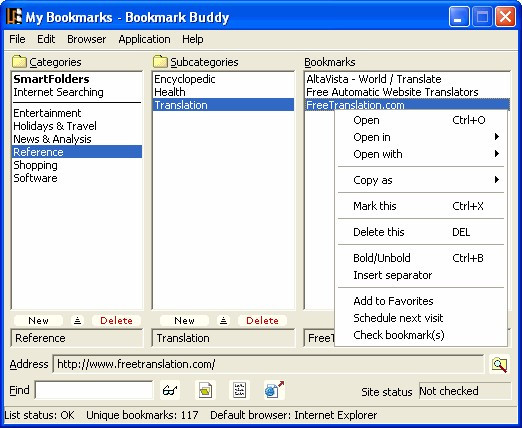Click the checklist document icon in bottom toolbar
The width and height of the screenshot is (522, 428).
click(239, 390)
